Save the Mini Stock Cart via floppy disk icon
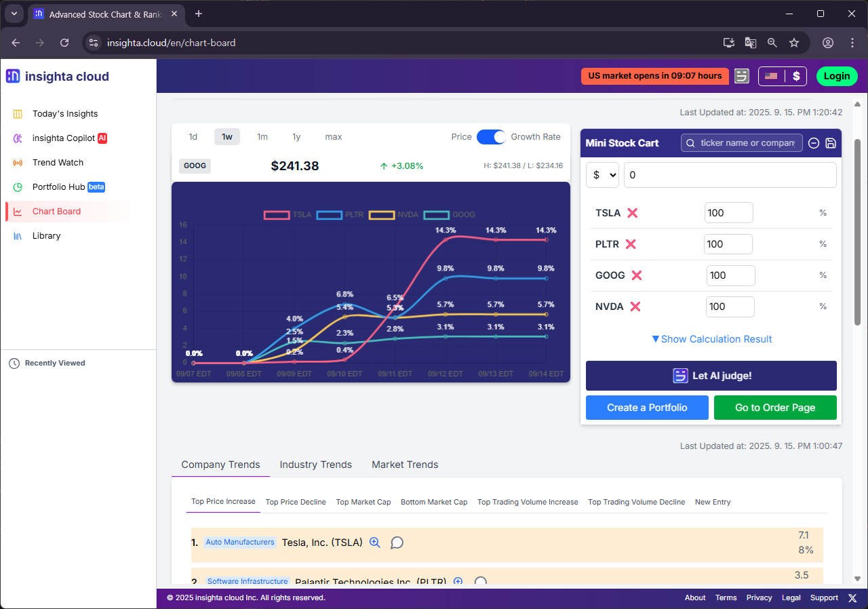Screen dimensions: 868x609 point(831,143)
